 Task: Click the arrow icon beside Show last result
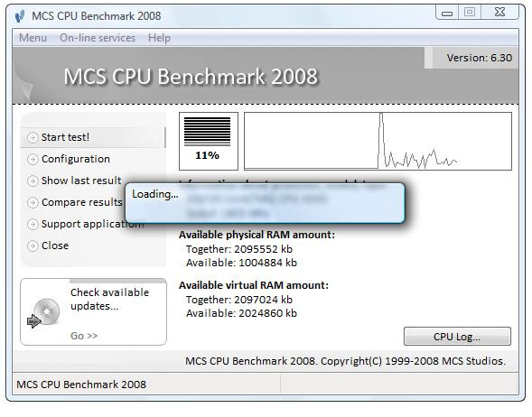tap(33, 181)
